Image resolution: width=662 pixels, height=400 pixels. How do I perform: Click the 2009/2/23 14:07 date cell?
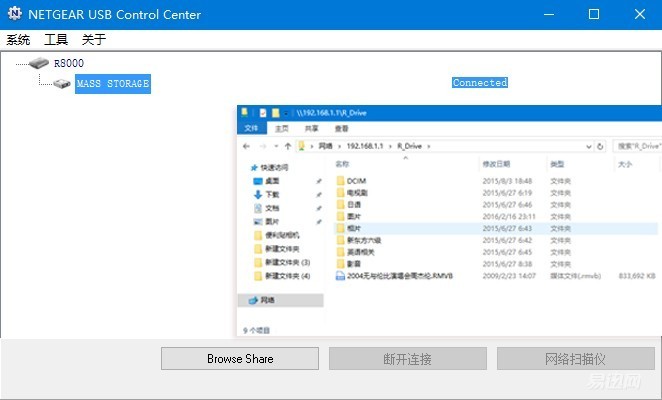509,276
